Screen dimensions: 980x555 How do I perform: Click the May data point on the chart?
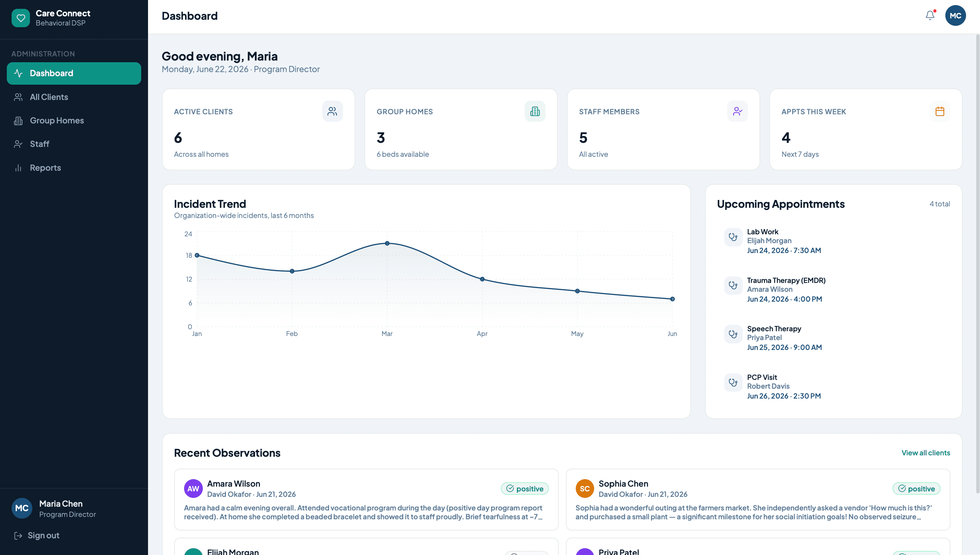[577, 291]
